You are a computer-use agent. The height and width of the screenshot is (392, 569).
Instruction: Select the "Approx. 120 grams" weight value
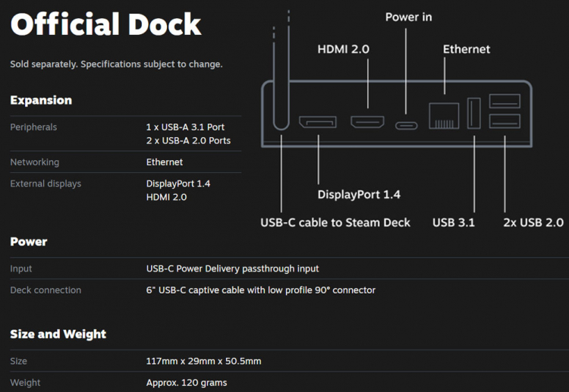tap(186, 383)
